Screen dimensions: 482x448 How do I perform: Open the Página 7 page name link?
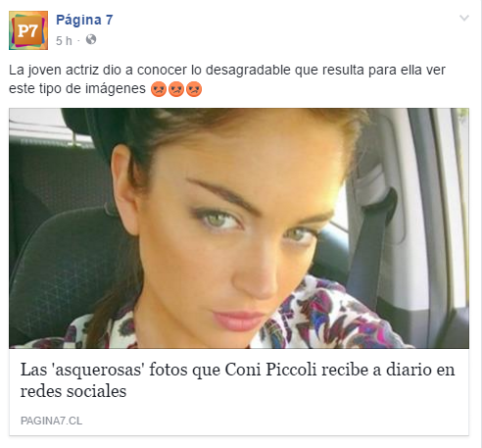tap(84, 20)
